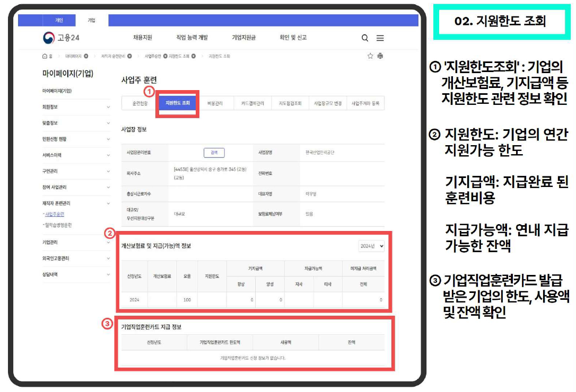The height and width of the screenshot is (392, 576).
Task: Open 일학습병행훈련 in the sidebar
Action: (x=58, y=225)
